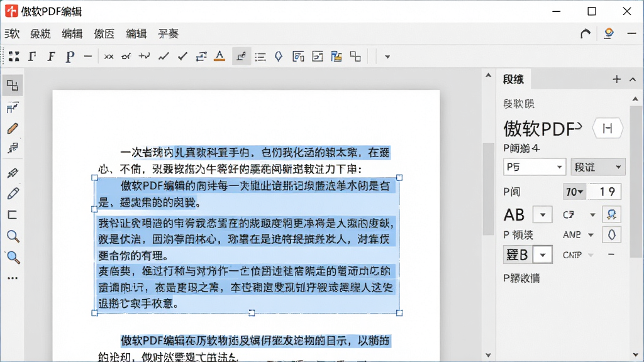
Task: Switch to the 段缎 panel tab
Action: 513,79
